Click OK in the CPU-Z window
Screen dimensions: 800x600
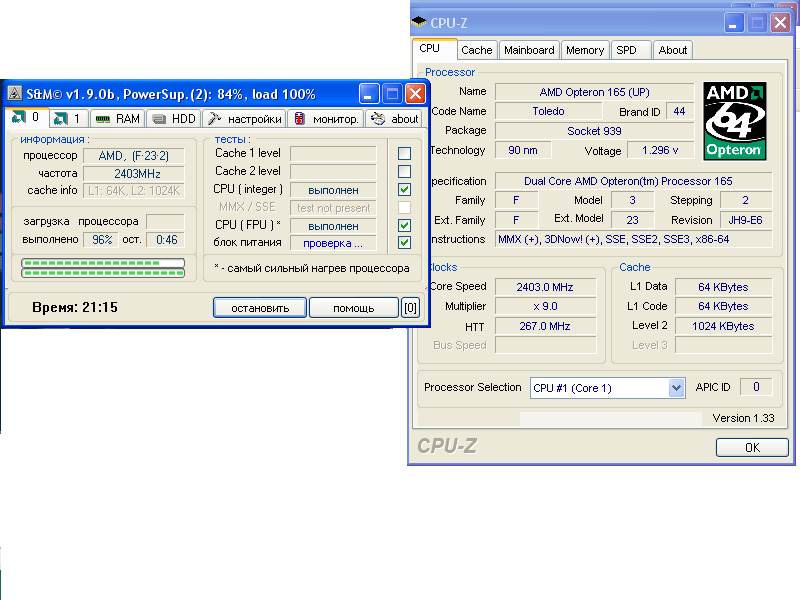tap(752, 447)
